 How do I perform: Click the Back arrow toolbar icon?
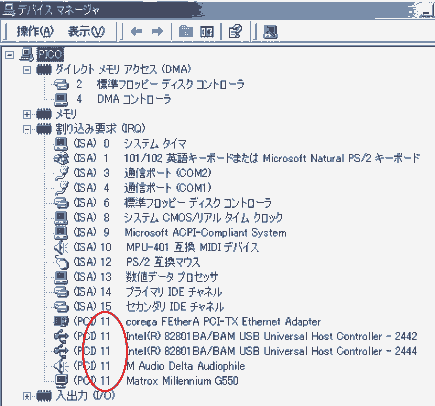(x=136, y=32)
